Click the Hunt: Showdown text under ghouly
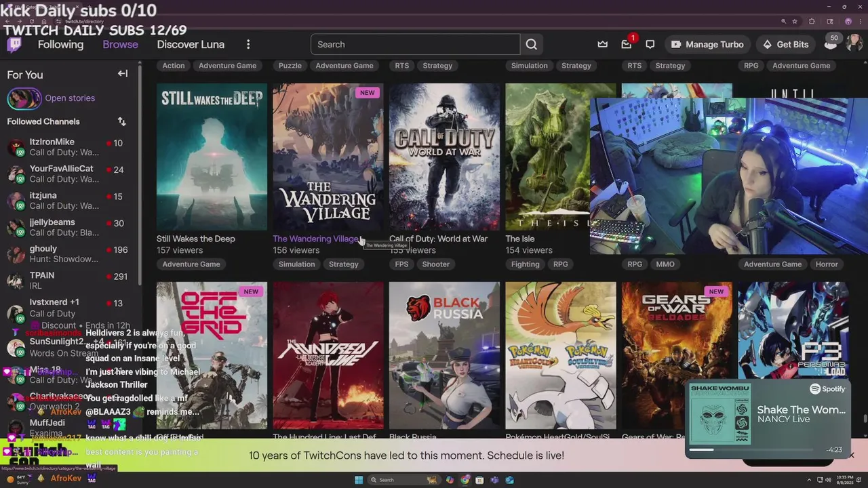 (x=64, y=259)
